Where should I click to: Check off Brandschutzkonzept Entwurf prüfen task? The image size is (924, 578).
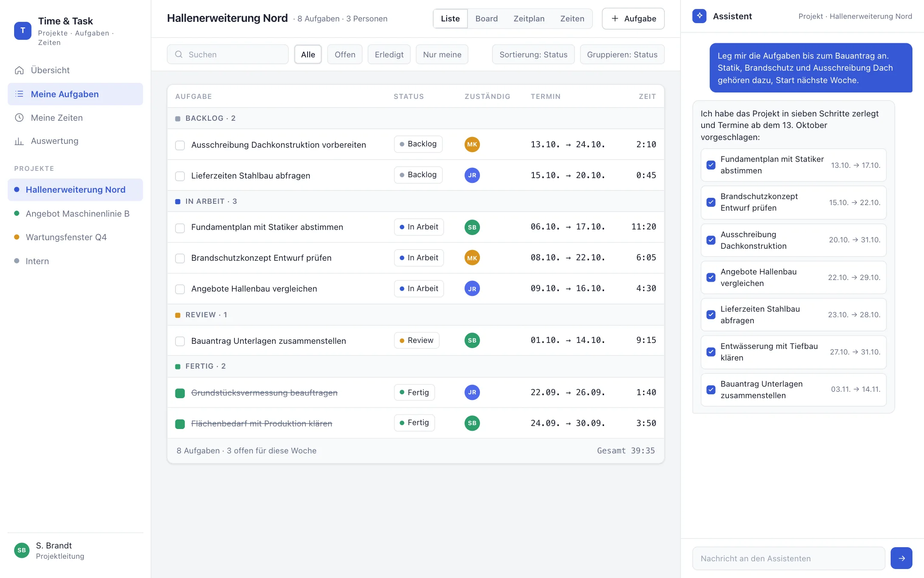(x=180, y=259)
